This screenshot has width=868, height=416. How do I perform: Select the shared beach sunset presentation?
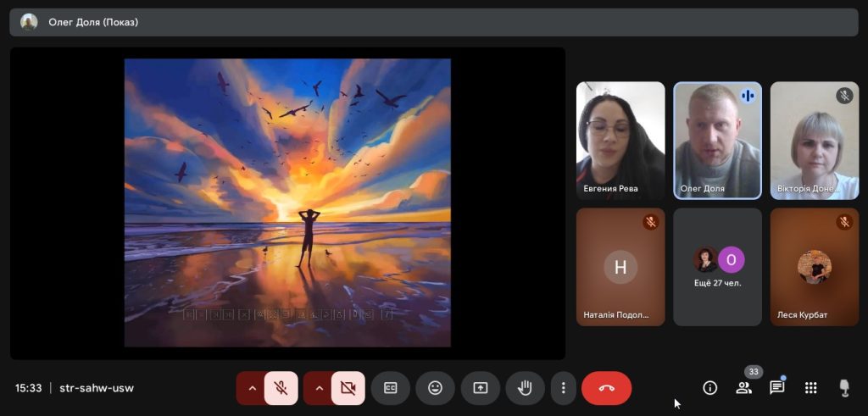click(x=287, y=203)
